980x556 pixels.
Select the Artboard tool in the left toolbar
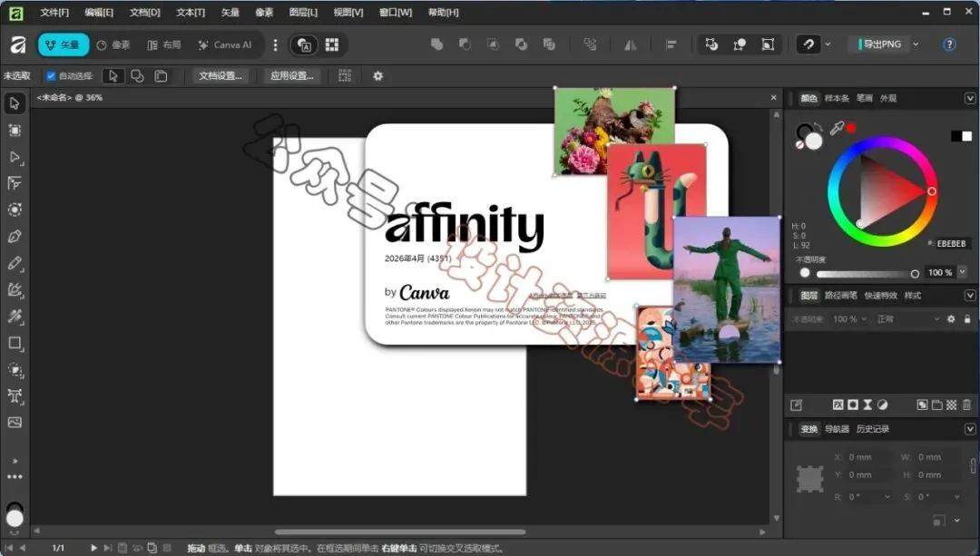15,130
